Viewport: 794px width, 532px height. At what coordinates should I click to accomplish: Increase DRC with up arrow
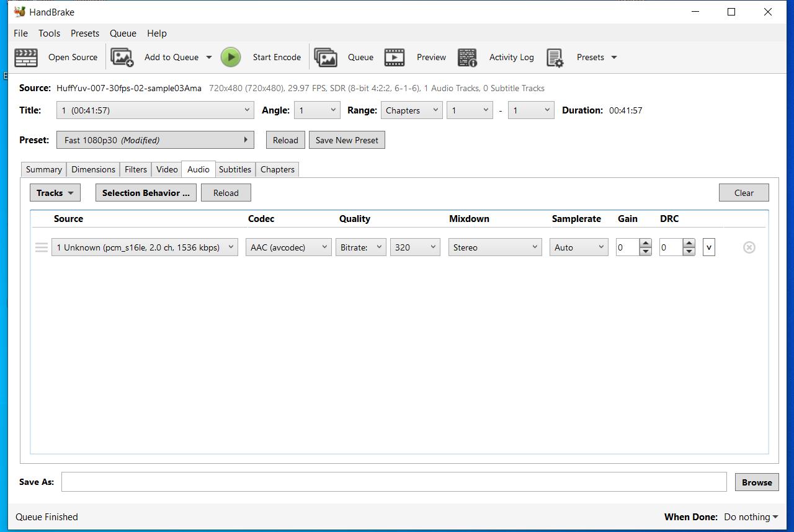(689, 243)
